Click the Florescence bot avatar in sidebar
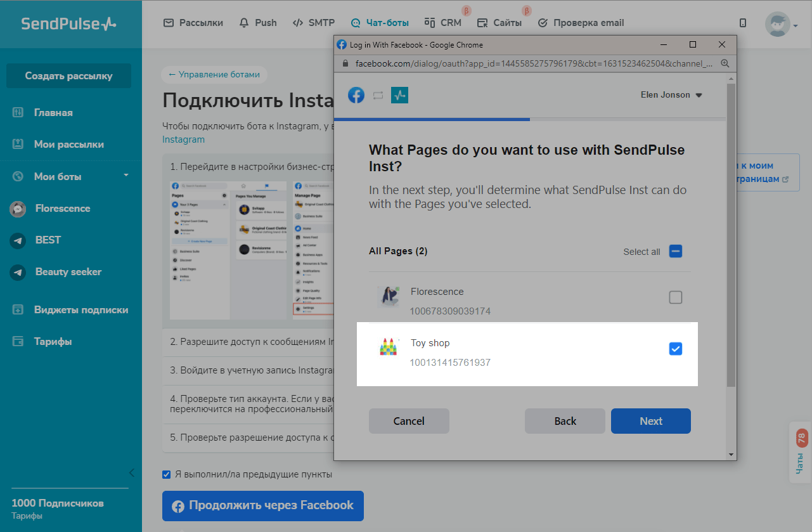 [x=18, y=209]
